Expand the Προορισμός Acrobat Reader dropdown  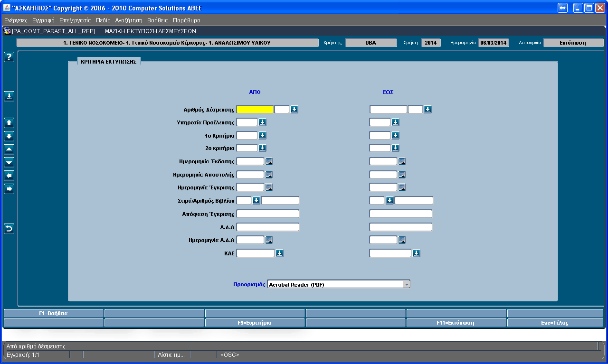click(x=406, y=284)
